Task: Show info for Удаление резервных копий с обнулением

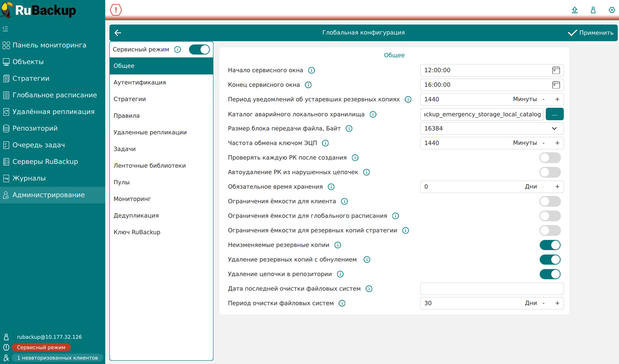Action: 367,260
